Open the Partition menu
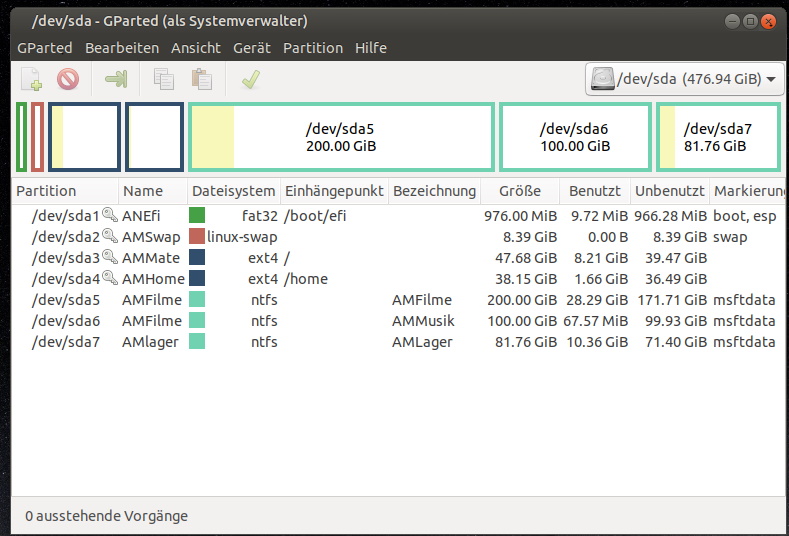Screen dimensions: 789x536 313,48
